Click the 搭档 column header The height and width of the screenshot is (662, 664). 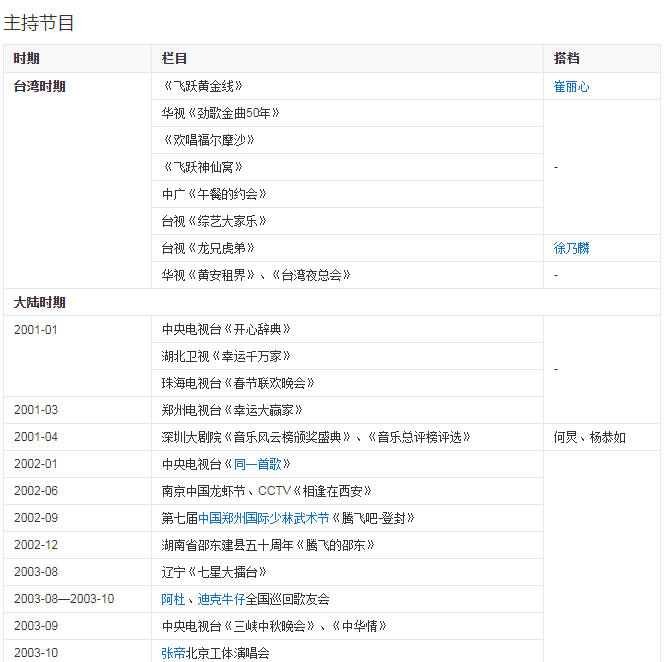coord(567,59)
